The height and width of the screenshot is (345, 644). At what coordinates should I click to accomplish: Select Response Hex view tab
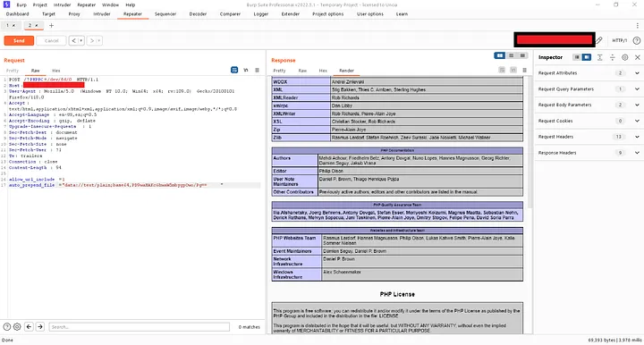pyautogui.click(x=323, y=71)
